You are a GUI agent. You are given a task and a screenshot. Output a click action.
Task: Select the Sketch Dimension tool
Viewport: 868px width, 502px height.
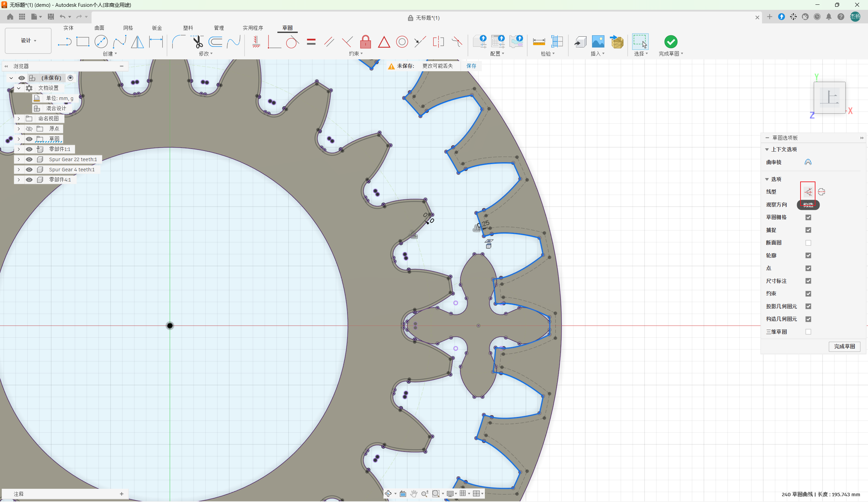pyautogui.click(x=156, y=42)
